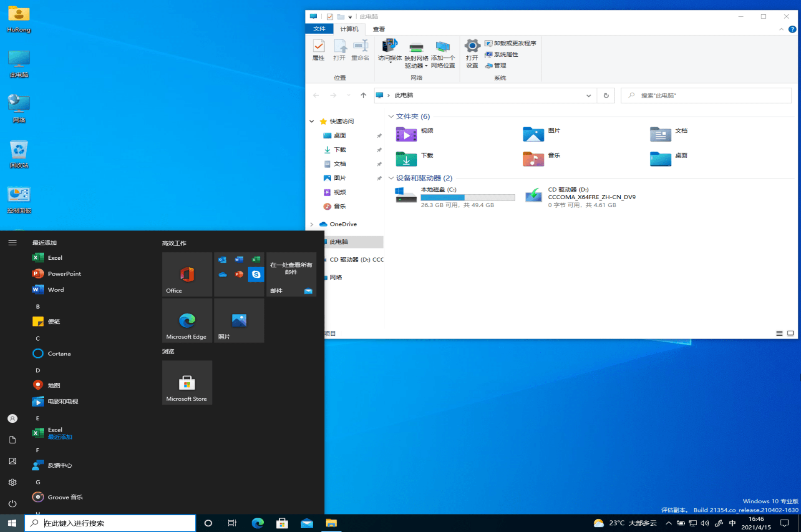Open Office tile in Start menu
Viewport: 801px width, 532px height.
tap(186, 274)
